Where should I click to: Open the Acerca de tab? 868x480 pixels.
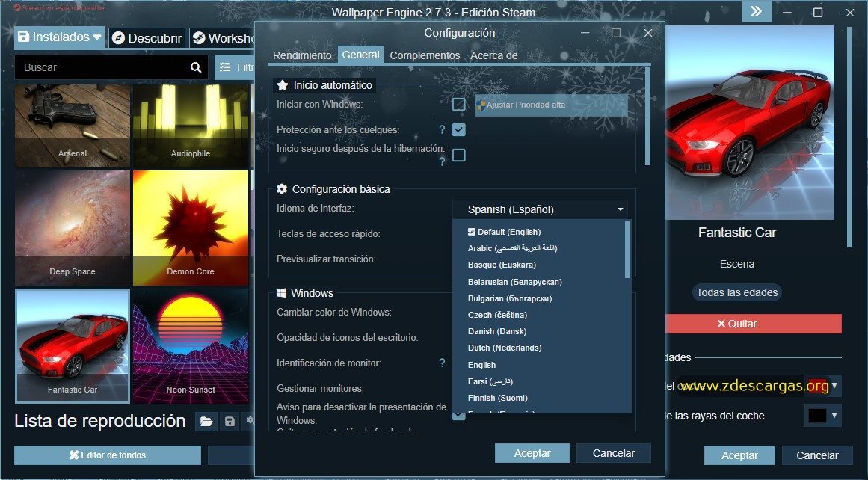point(493,55)
